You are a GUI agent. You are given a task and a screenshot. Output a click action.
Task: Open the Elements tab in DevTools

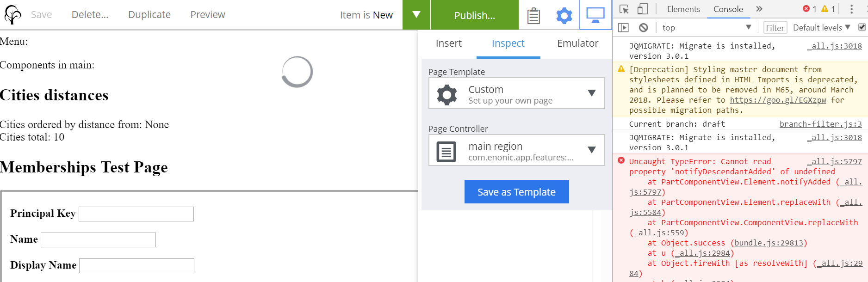coord(683,9)
